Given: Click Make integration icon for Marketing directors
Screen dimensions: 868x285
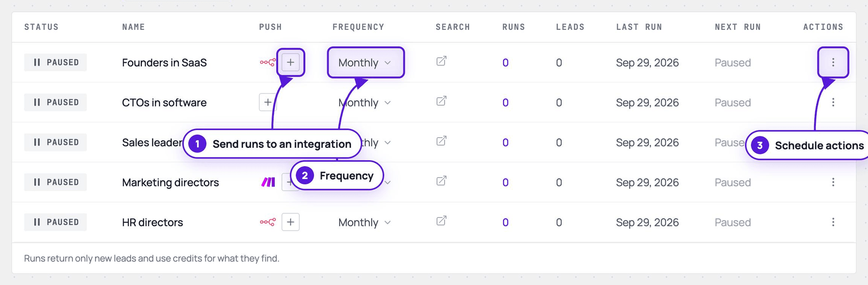Looking at the screenshot, I should pyautogui.click(x=268, y=182).
